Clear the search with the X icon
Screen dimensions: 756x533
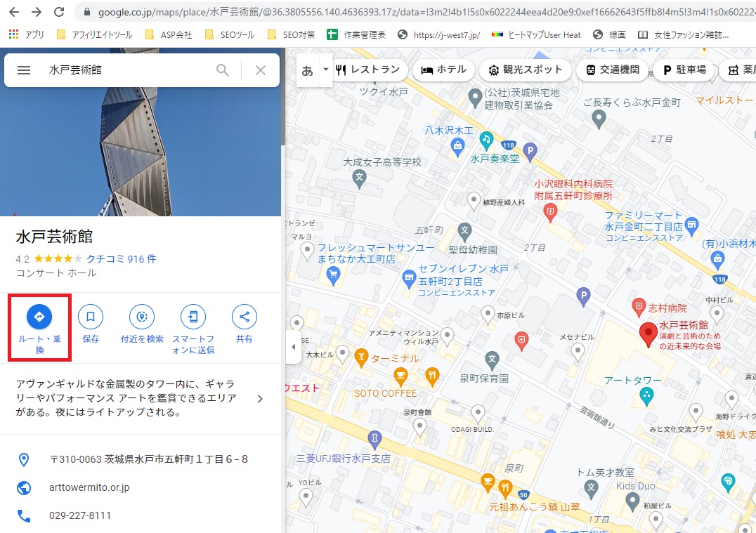coord(261,70)
